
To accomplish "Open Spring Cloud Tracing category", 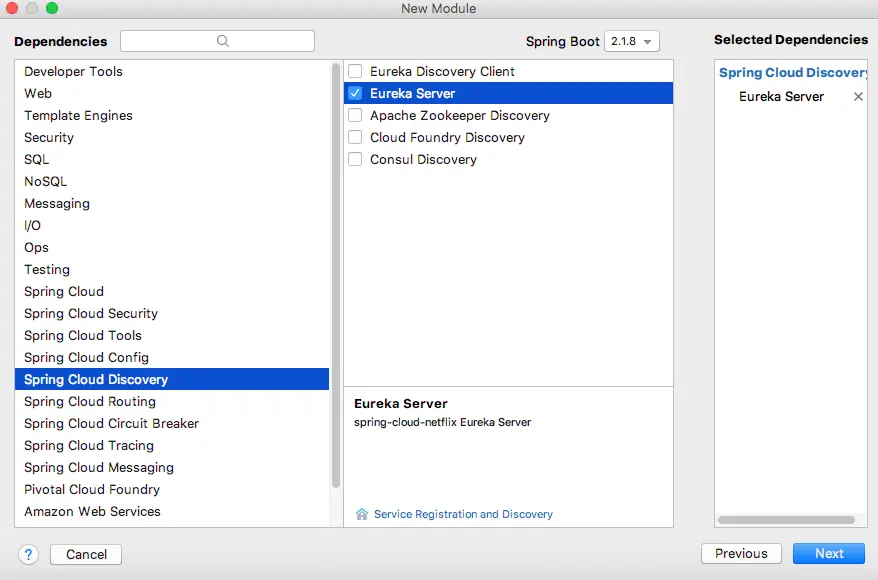I will (x=172, y=445).
